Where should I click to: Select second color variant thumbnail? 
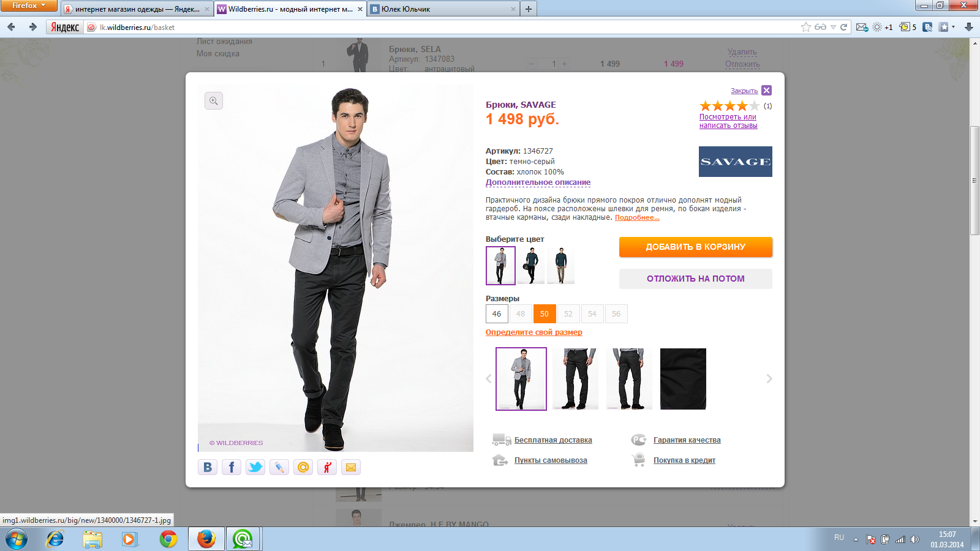530,266
